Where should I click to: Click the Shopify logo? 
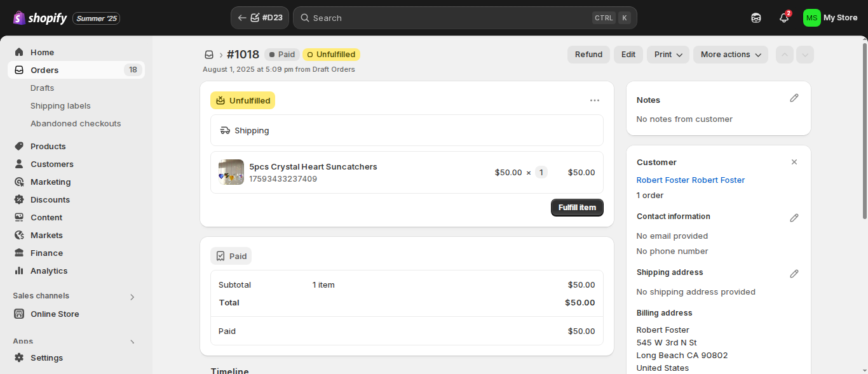(x=40, y=18)
